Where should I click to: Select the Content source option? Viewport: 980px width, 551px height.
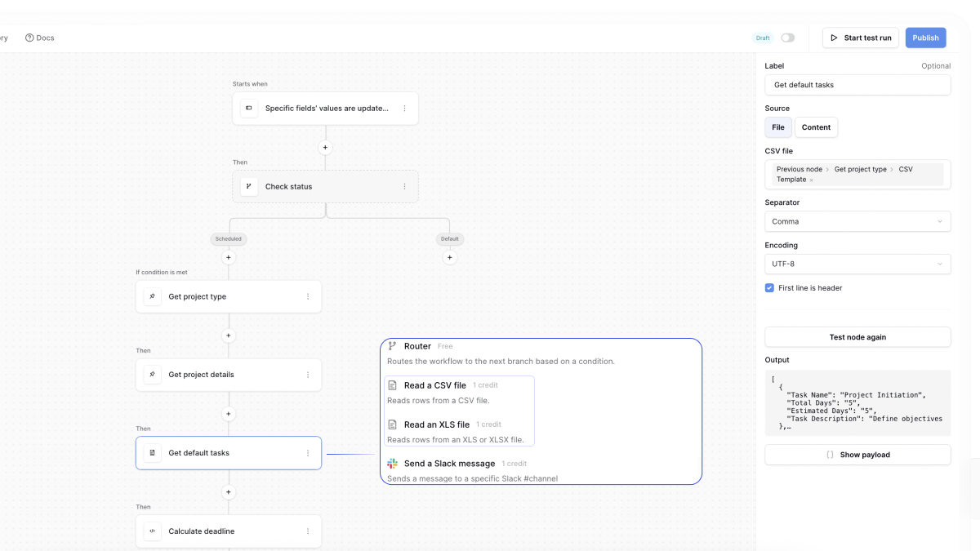[x=816, y=127]
